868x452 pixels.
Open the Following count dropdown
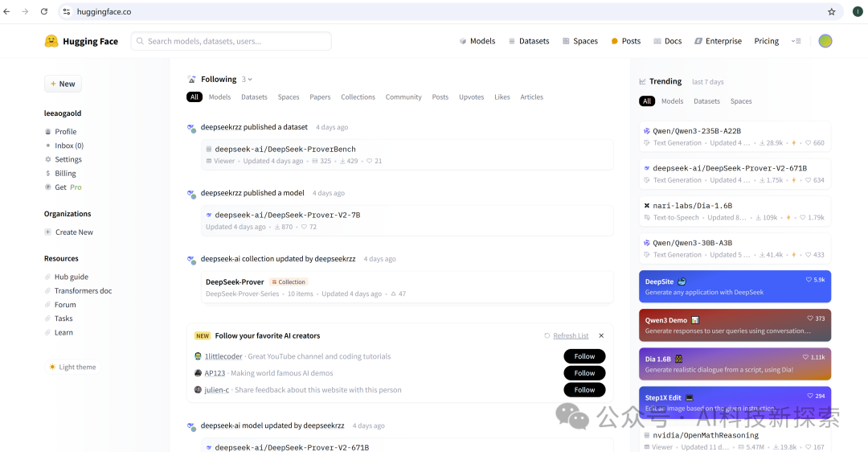247,79
